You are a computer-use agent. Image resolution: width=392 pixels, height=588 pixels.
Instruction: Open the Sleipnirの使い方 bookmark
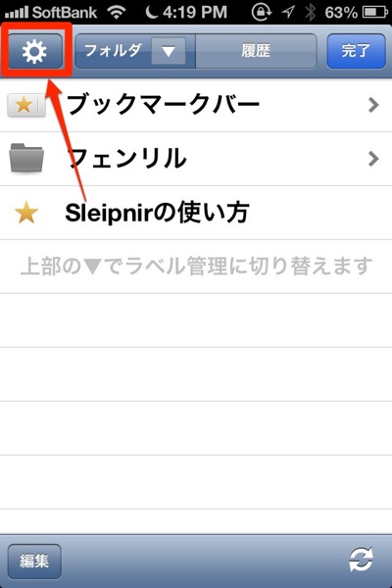click(196, 213)
